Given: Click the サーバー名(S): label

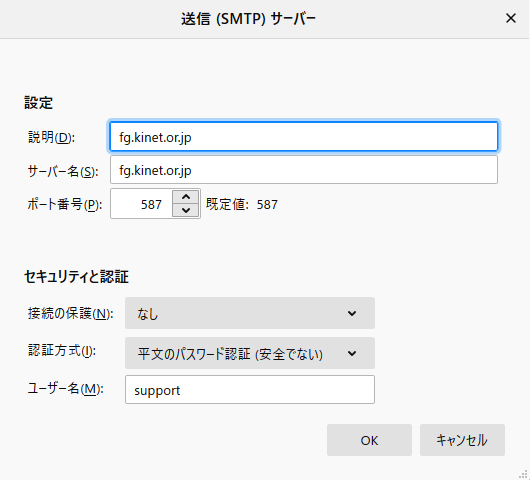Looking at the screenshot, I should 63,171.
